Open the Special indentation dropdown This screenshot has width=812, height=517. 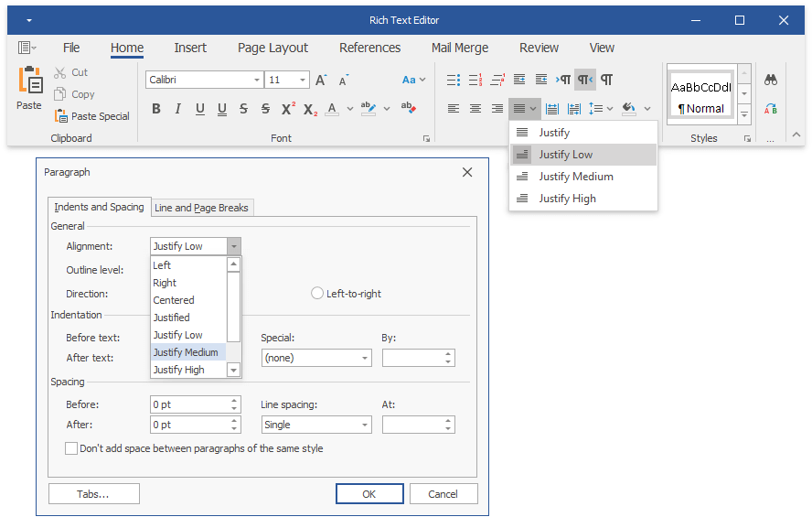(x=365, y=358)
